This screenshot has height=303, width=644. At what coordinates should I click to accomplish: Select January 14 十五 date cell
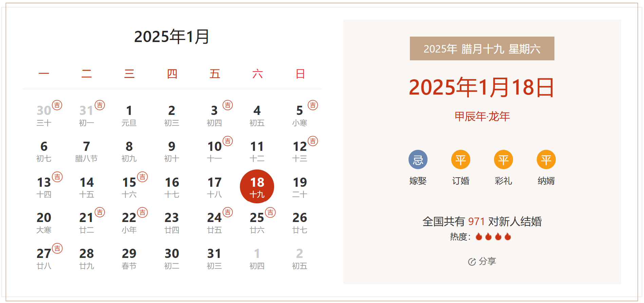87,187
